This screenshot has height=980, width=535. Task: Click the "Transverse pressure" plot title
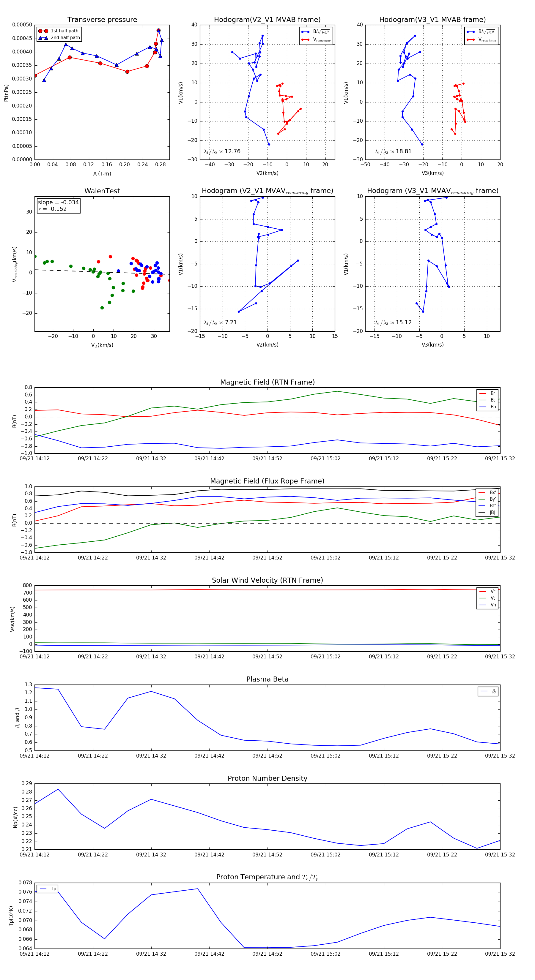[x=102, y=20]
